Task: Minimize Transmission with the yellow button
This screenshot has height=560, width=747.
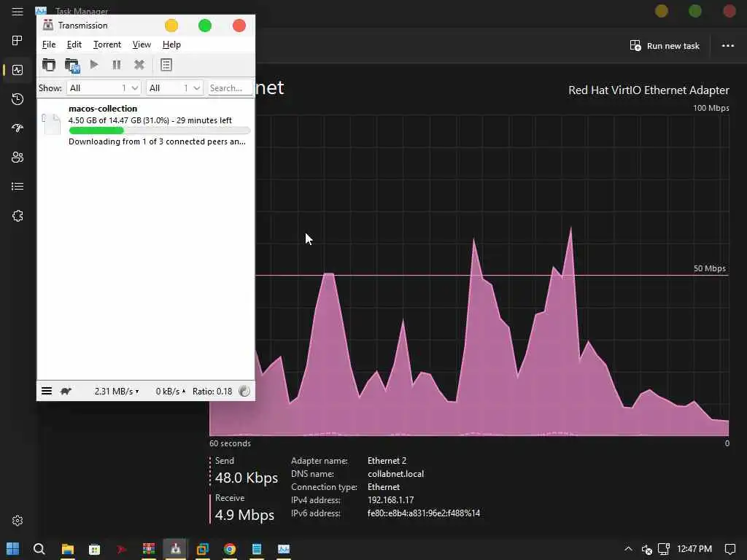Action: point(171,26)
